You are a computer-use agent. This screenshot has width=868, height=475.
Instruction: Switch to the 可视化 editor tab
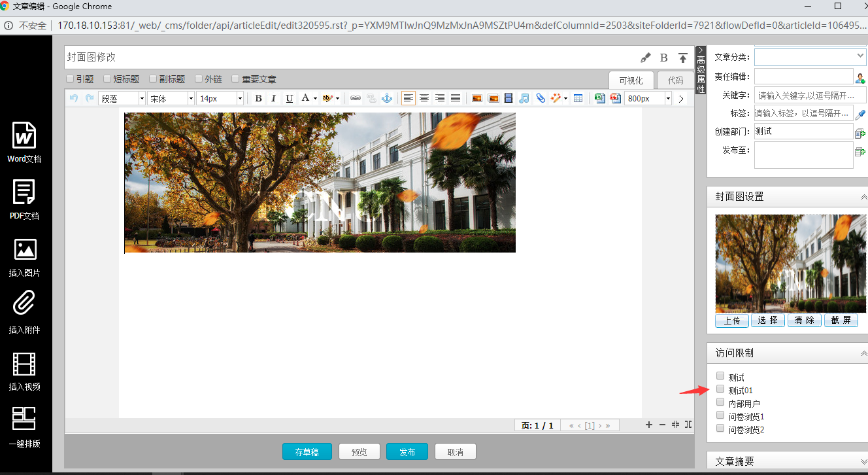coord(631,80)
